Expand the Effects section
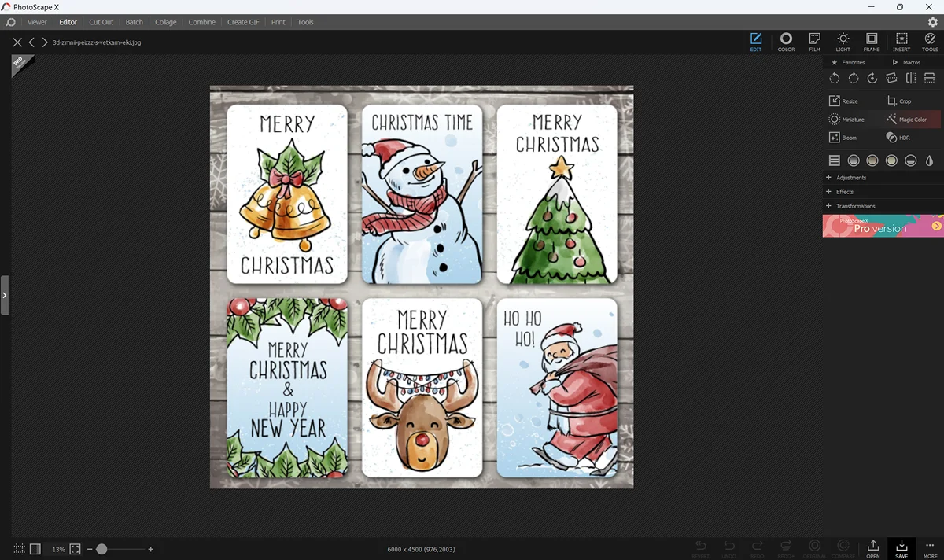 tap(844, 192)
